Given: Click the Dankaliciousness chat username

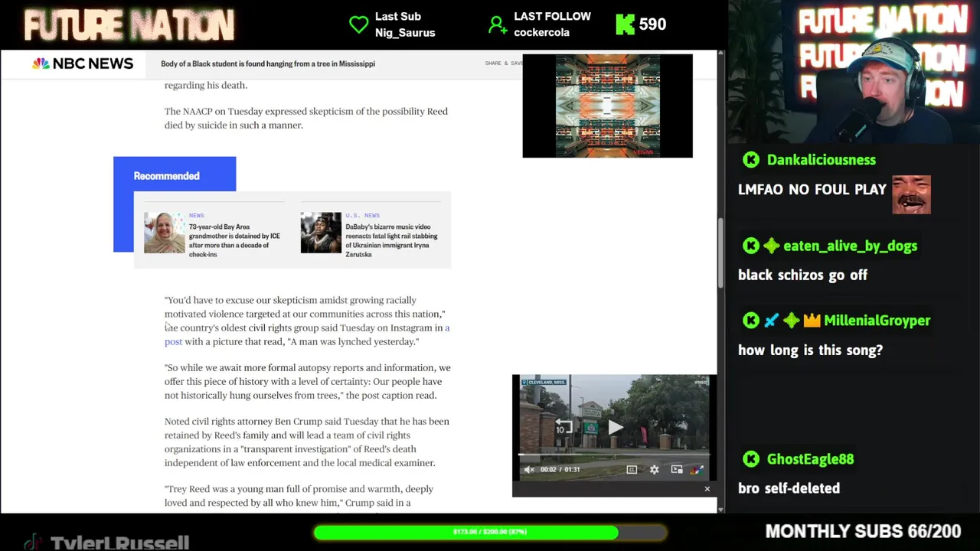Looking at the screenshot, I should (821, 160).
